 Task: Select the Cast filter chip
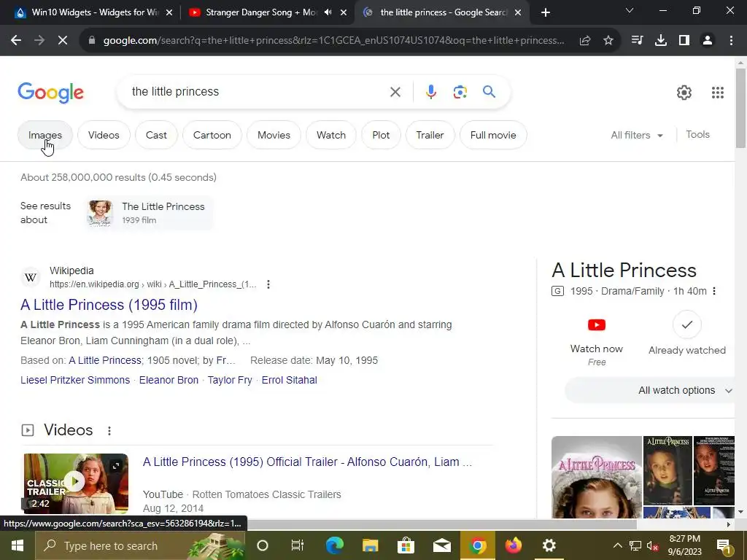[156, 135]
